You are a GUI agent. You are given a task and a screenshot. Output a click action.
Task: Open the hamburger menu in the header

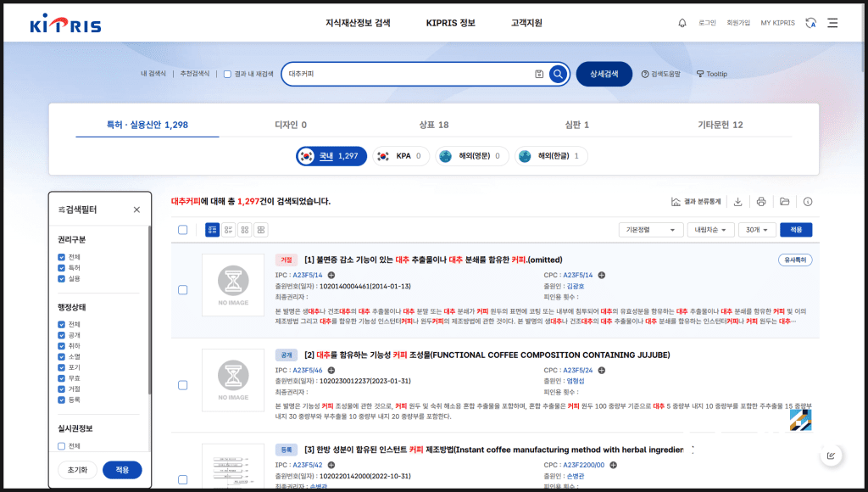pyautogui.click(x=832, y=23)
